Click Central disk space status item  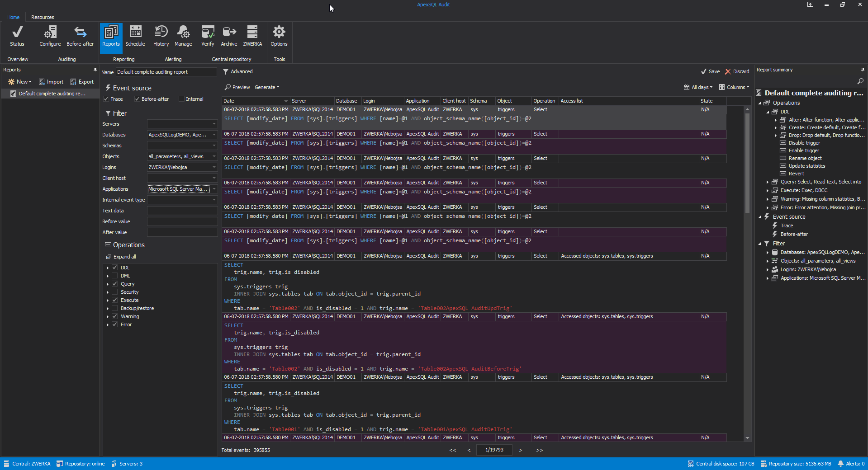(x=721, y=464)
